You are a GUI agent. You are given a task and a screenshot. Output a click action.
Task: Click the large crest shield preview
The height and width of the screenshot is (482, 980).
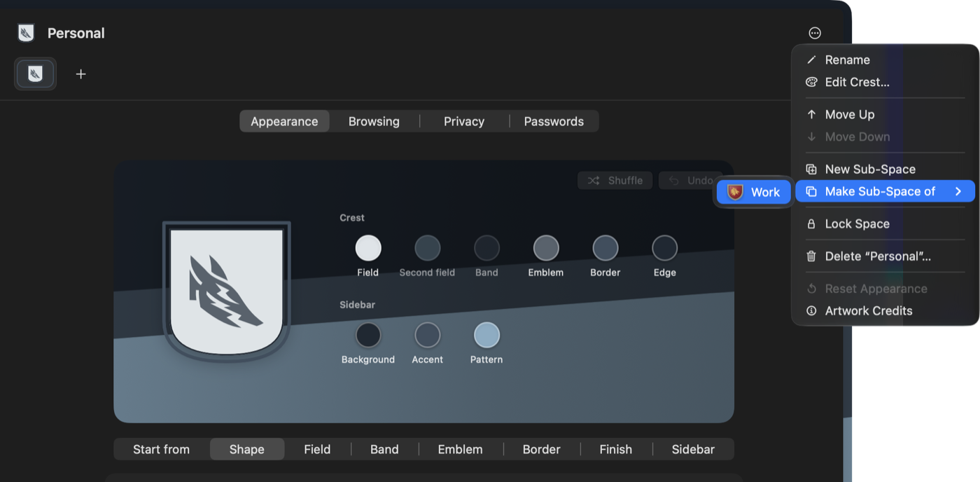pyautogui.click(x=227, y=291)
